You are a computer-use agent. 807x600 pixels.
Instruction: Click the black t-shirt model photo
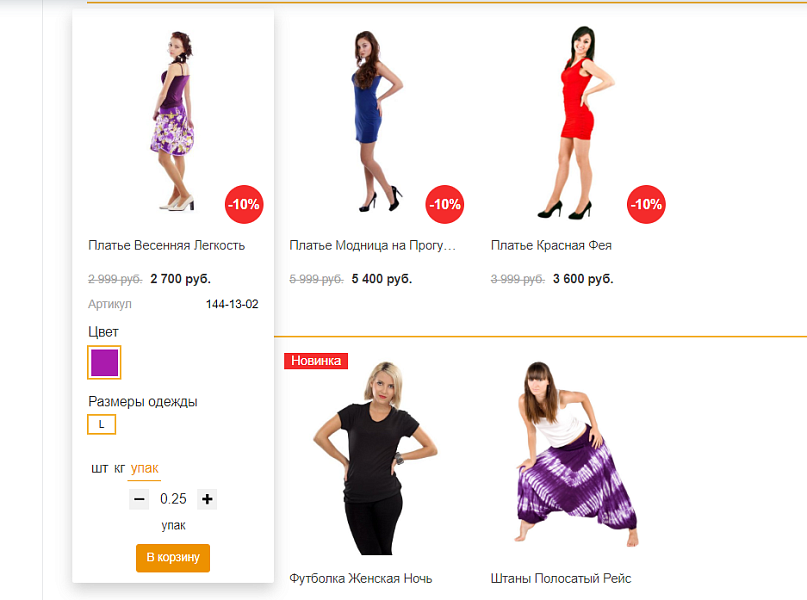point(375,458)
